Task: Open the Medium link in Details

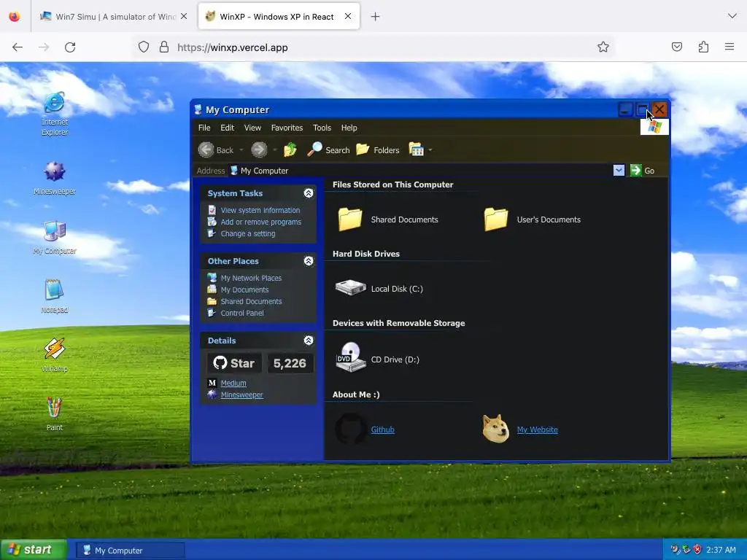Action: pyautogui.click(x=233, y=383)
